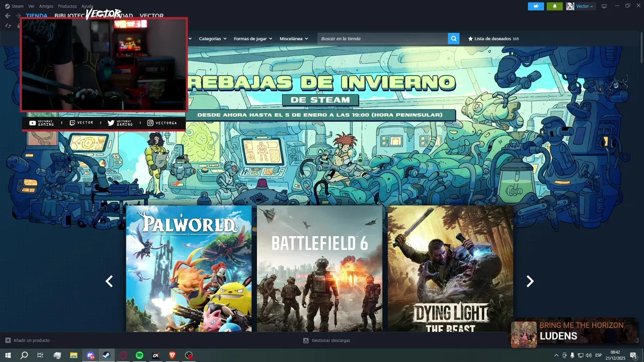Expand the Miscelánea dropdown
The width and height of the screenshot is (644, 362).
(x=294, y=39)
